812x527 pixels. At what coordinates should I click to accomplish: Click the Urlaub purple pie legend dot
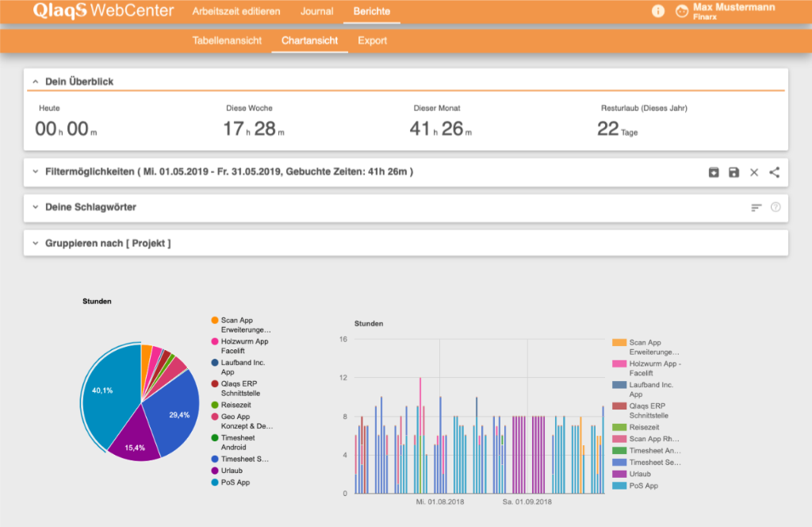[x=214, y=471]
